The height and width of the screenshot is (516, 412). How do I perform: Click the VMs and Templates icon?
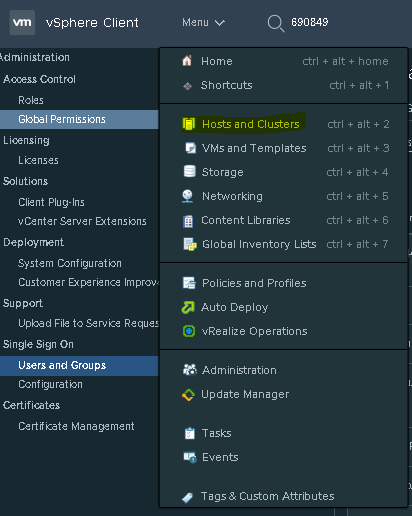(x=190, y=148)
